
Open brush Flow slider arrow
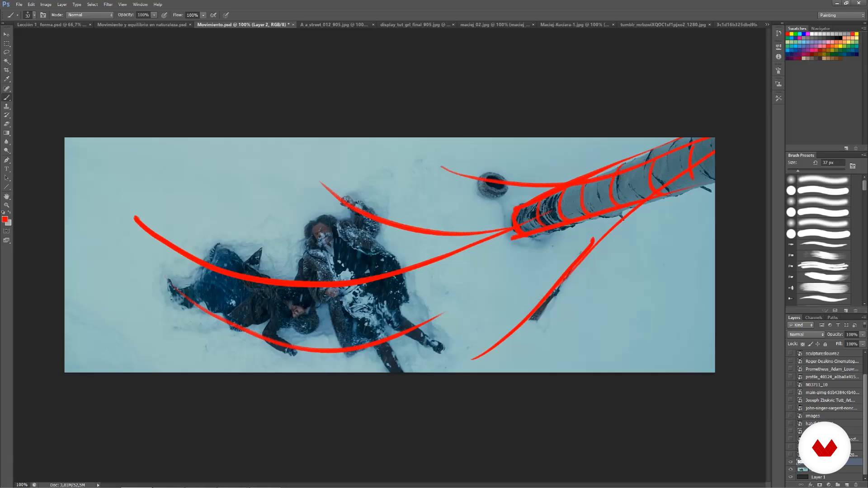(x=203, y=15)
